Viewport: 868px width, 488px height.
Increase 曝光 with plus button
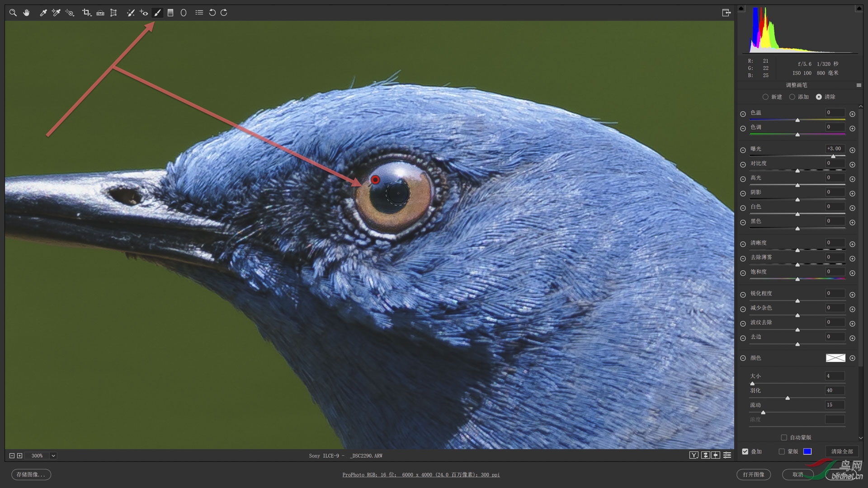coord(852,150)
